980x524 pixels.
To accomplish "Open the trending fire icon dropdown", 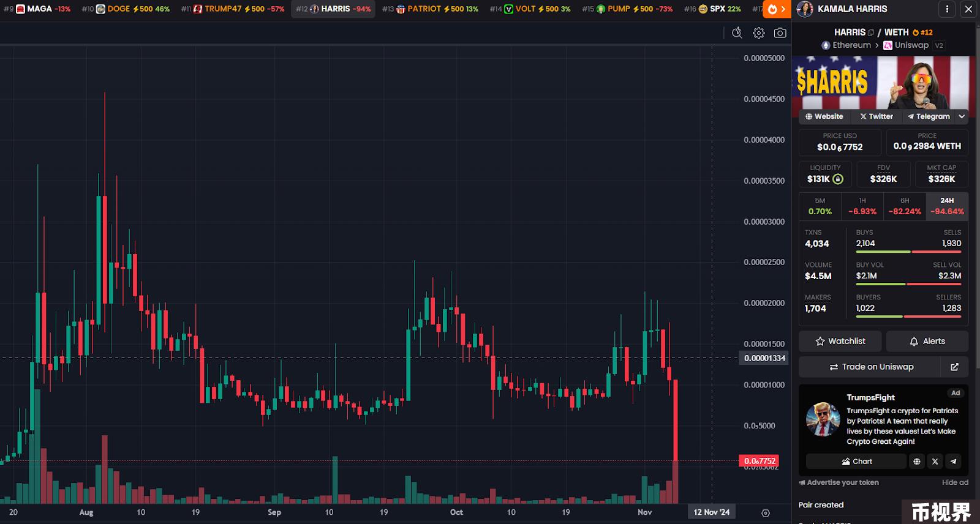I will click(776, 9).
